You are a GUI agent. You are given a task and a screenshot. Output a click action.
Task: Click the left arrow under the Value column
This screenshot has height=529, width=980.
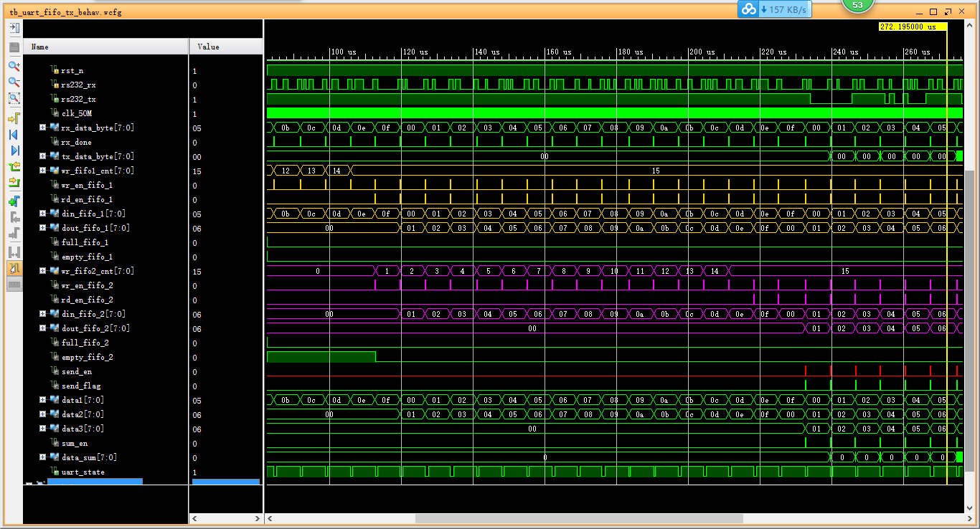point(194,518)
